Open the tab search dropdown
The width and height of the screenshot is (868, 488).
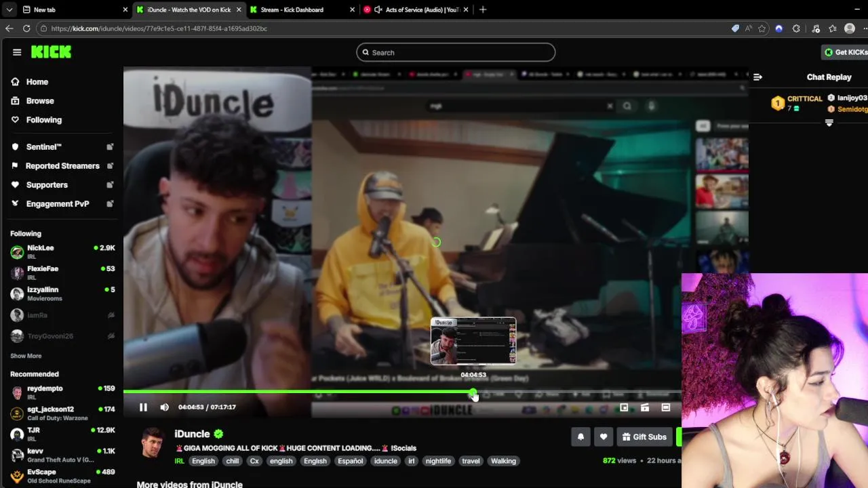9,9
